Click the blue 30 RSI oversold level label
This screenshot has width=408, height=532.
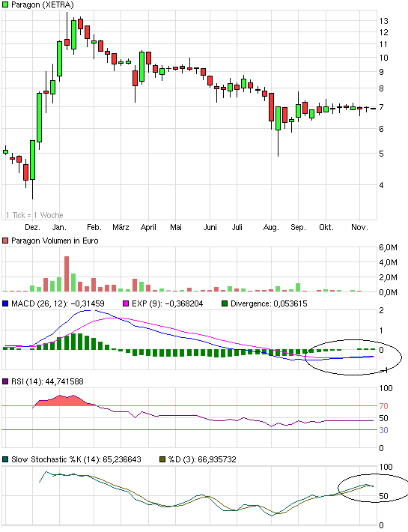click(x=383, y=430)
